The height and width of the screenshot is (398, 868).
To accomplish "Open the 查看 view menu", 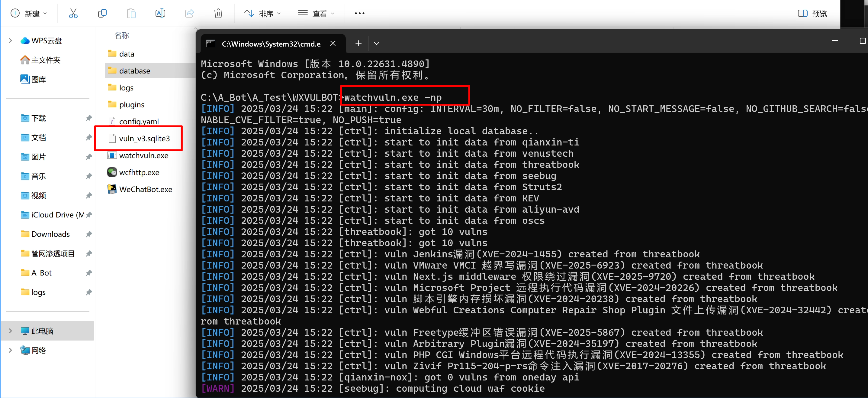I will pyautogui.click(x=316, y=14).
